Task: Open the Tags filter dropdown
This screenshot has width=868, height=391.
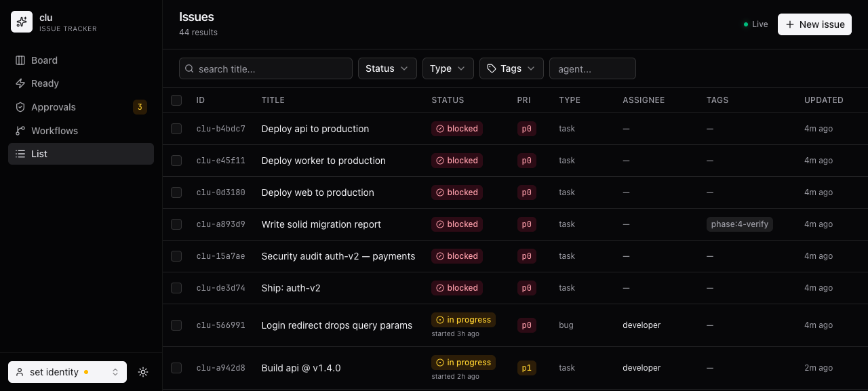Action: (x=511, y=68)
